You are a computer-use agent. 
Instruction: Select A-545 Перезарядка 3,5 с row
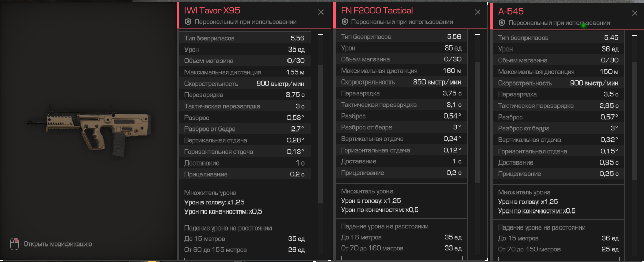(x=559, y=94)
